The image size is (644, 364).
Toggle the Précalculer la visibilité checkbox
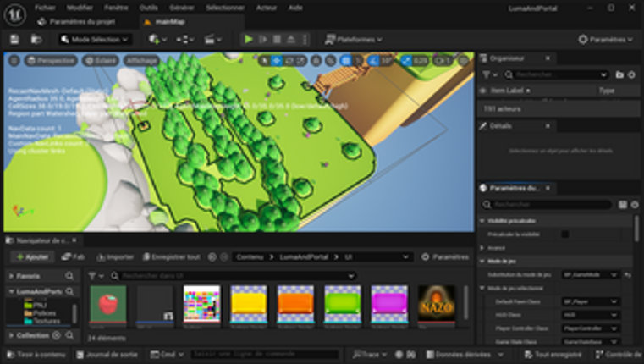click(x=565, y=234)
